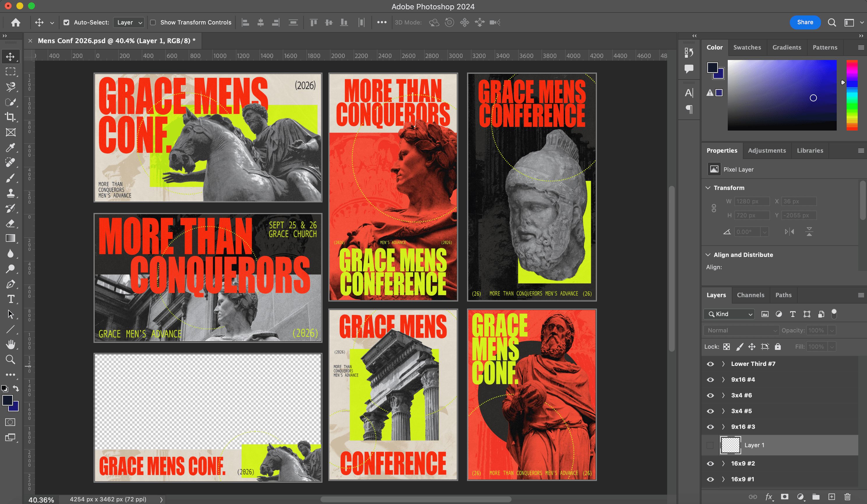
Task: Select the Zoom tool in the toolbar
Action: (10, 360)
